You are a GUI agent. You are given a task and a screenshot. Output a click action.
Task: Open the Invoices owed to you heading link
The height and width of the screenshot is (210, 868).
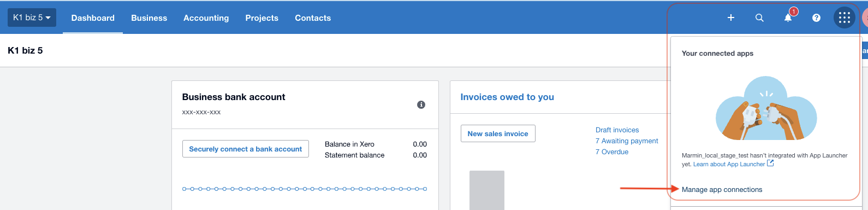(x=507, y=97)
